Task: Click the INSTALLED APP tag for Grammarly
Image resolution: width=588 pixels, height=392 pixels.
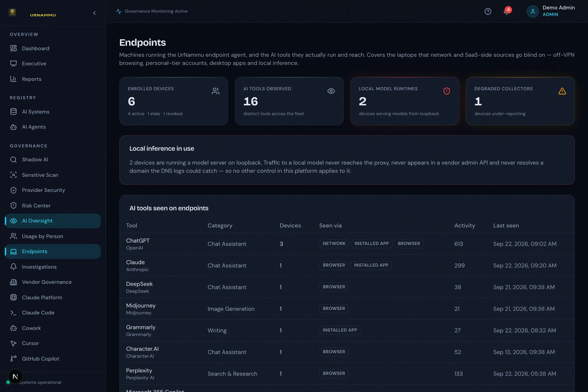Action: pyautogui.click(x=340, y=330)
